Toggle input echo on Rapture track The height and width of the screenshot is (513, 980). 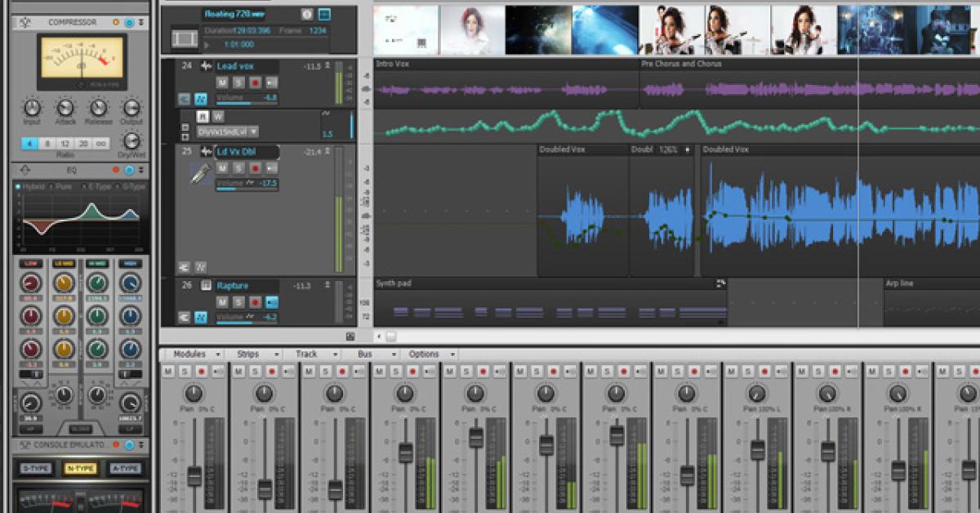[x=271, y=302]
